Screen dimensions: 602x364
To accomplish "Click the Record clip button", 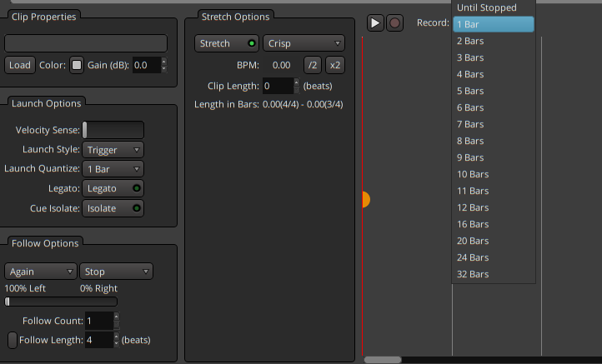I will click(x=394, y=23).
